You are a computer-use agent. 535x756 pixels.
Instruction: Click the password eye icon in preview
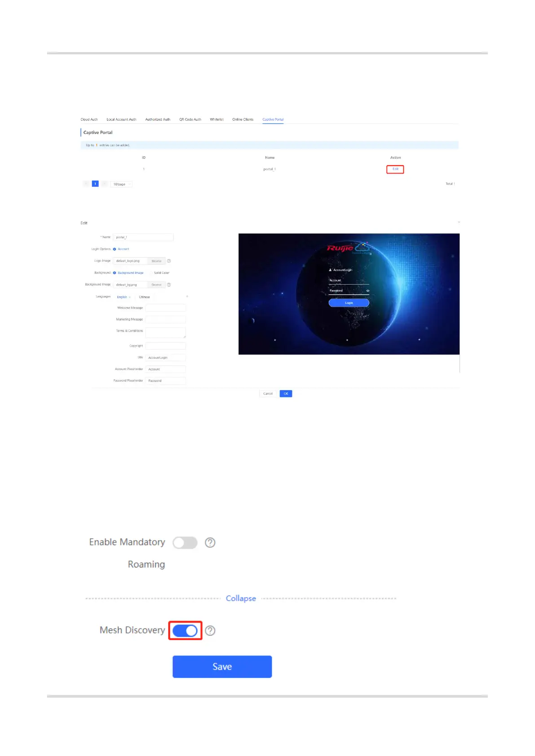(367, 290)
